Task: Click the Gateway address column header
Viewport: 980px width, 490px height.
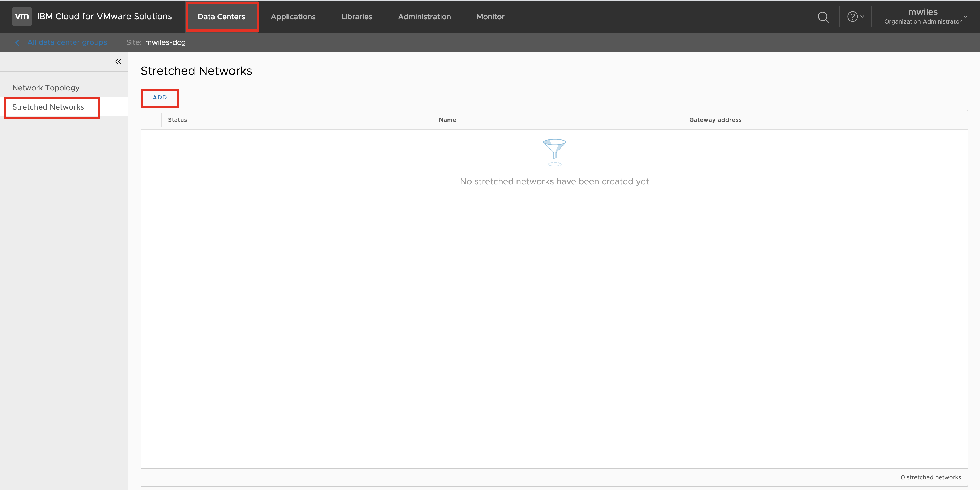Action: click(715, 120)
